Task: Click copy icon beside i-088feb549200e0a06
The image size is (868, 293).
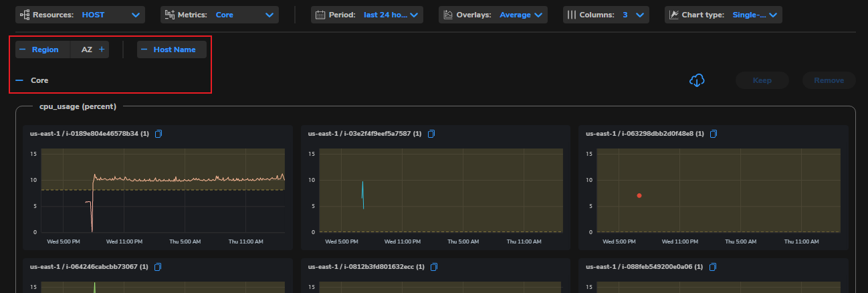Action: point(713,267)
